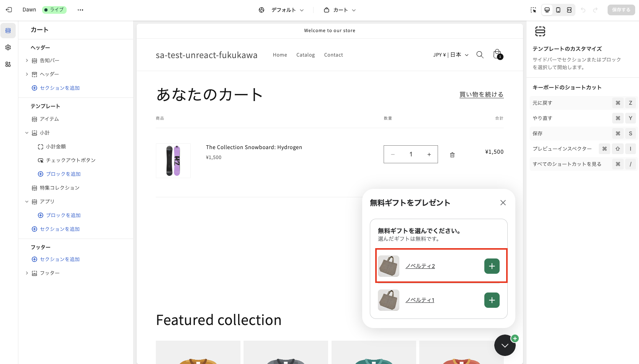
Task: Exit the theme editor via top-left icon
Action: [x=8, y=10]
